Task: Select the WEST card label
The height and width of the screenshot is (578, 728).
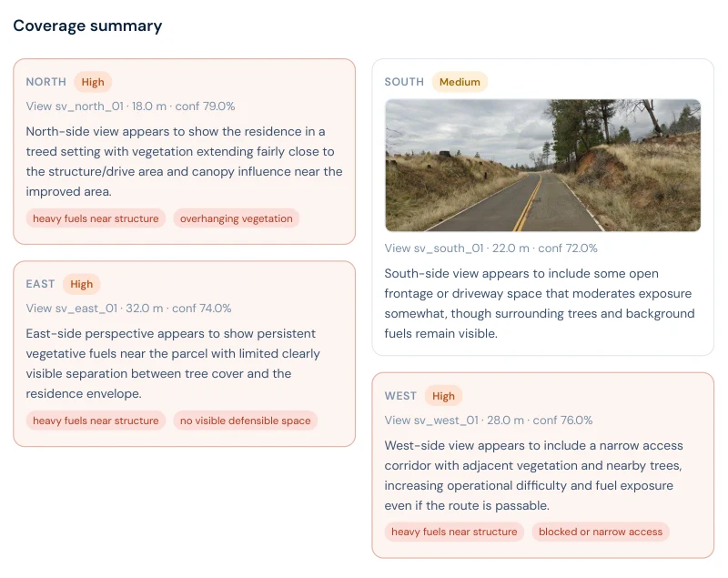Action: 400,396
